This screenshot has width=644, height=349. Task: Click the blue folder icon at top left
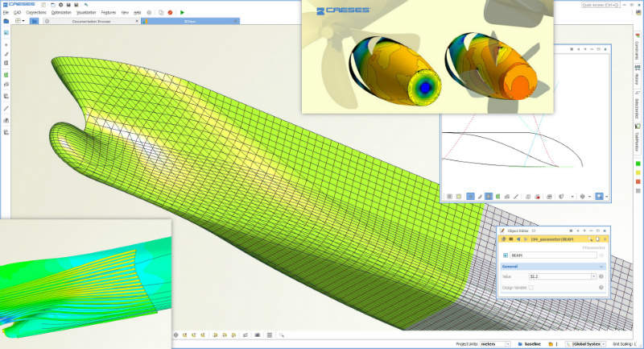tap(6, 21)
